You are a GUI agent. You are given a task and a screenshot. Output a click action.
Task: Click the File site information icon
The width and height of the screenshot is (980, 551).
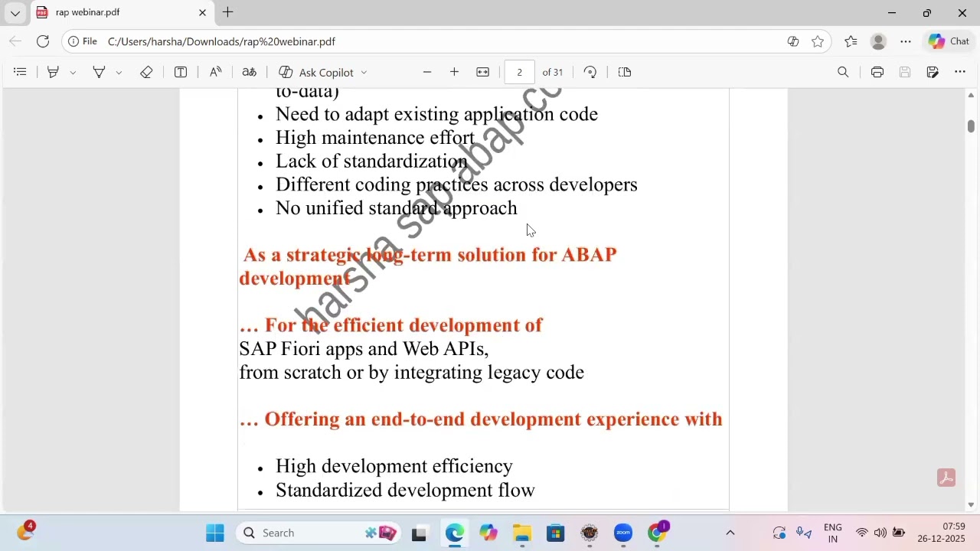(83, 41)
